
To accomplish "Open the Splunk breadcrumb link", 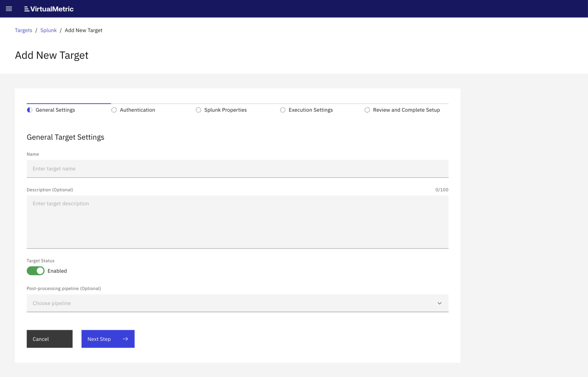I will coord(48,30).
